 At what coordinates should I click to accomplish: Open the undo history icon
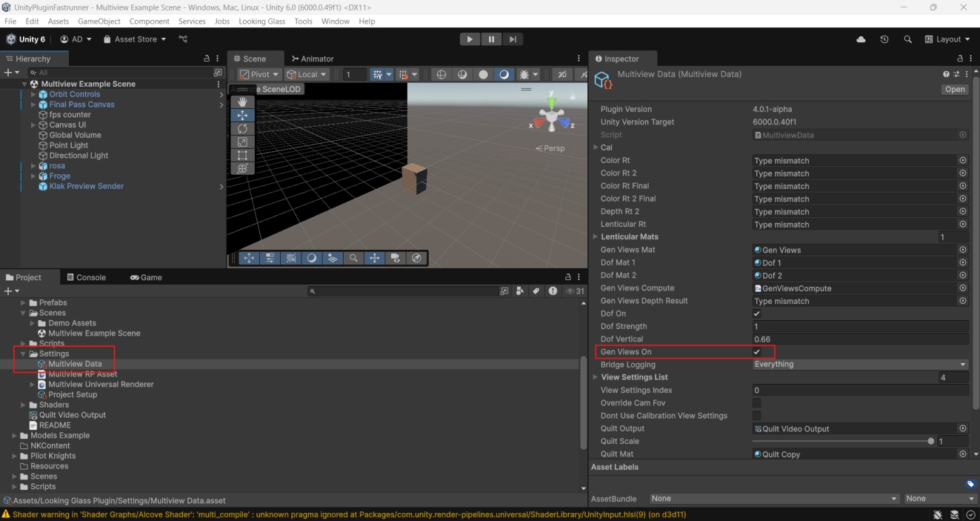(x=884, y=39)
